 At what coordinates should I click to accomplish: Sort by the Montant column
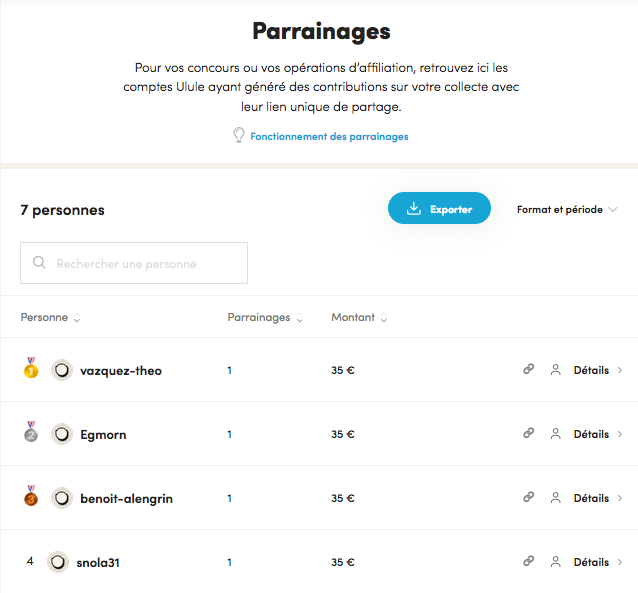pyautogui.click(x=359, y=318)
